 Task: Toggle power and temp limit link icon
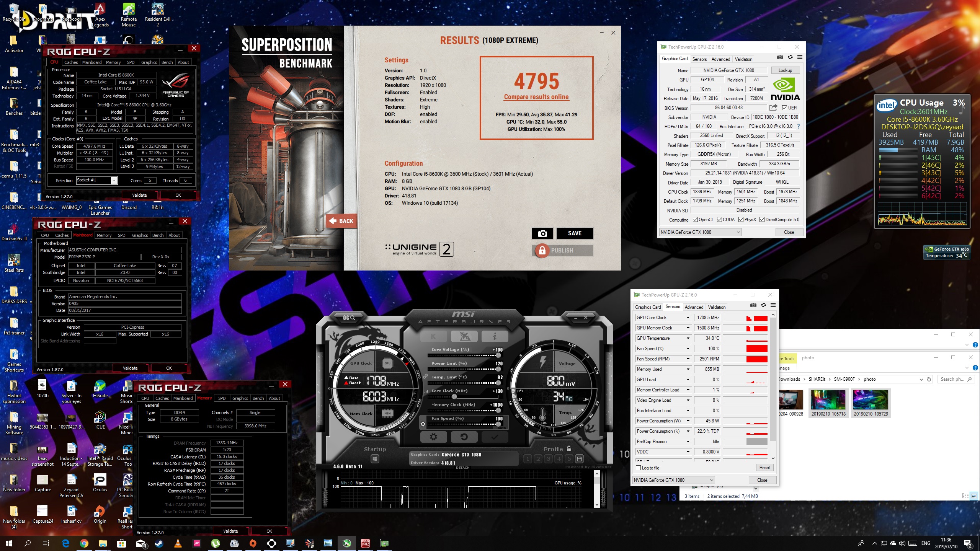click(x=425, y=377)
